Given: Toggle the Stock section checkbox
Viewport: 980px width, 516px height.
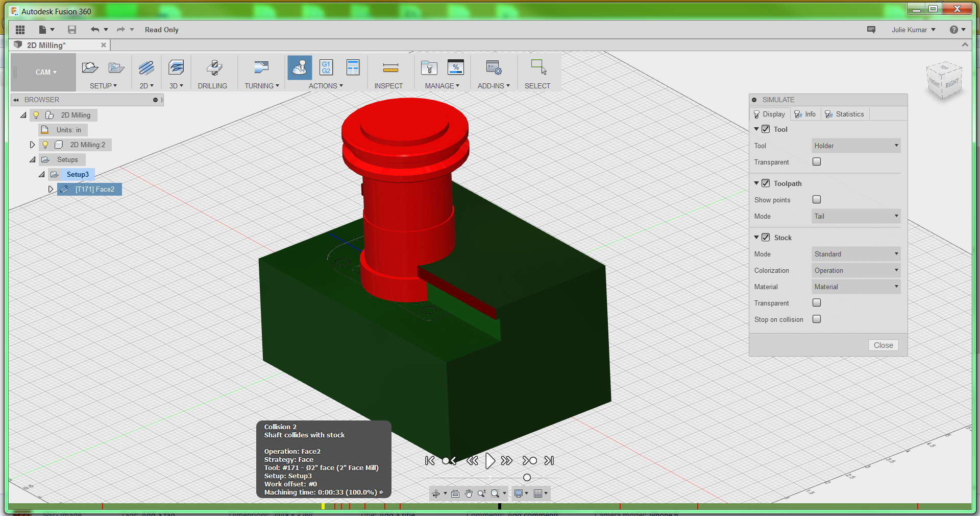Looking at the screenshot, I should click(766, 238).
